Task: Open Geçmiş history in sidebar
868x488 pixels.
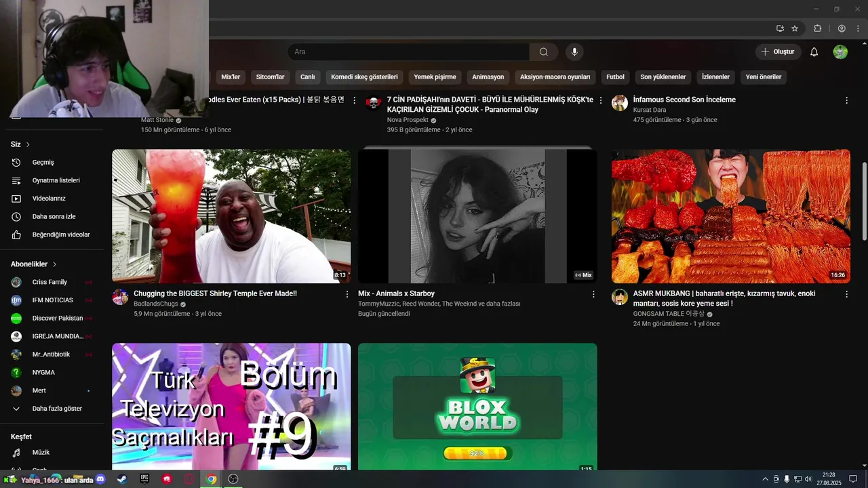Action: (52, 163)
